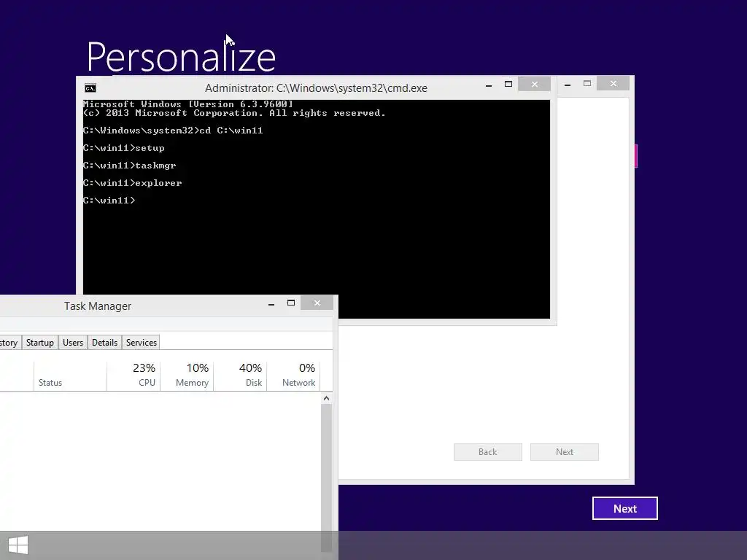The width and height of the screenshot is (747, 560).
Task: Click the Status column header
Action: [x=70, y=376]
